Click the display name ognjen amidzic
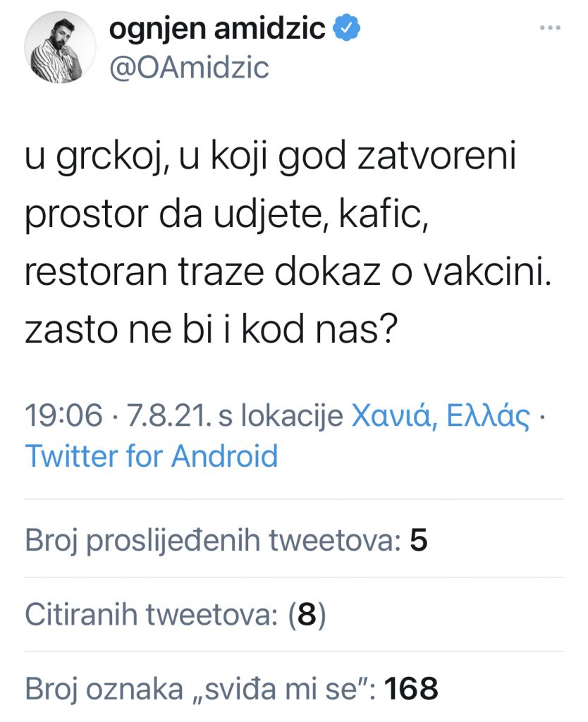Viewport: 588px width, 722px height. point(218,28)
